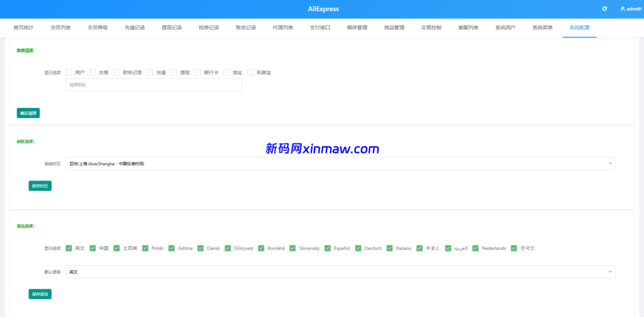
Task: Uncheck the čeština language checkbox
Action: point(172,248)
